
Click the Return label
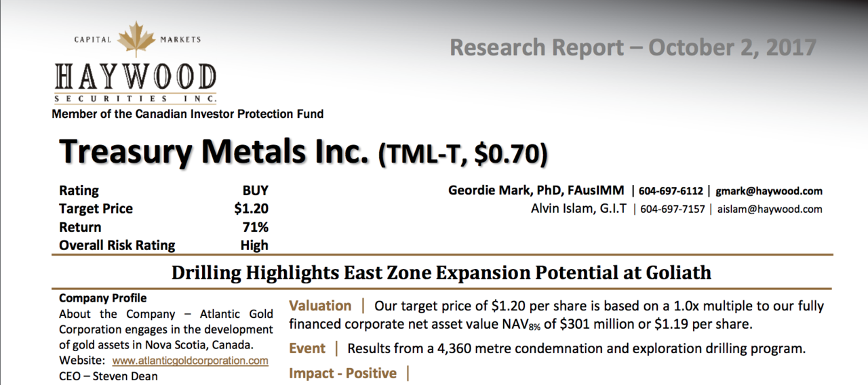coord(80,227)
